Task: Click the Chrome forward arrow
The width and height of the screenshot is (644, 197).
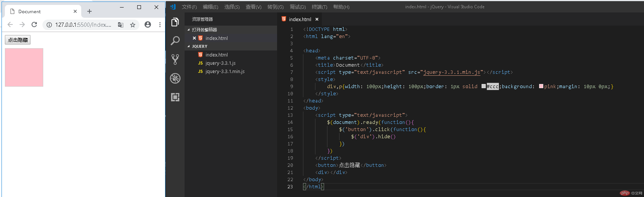Action: pos(22,24)
